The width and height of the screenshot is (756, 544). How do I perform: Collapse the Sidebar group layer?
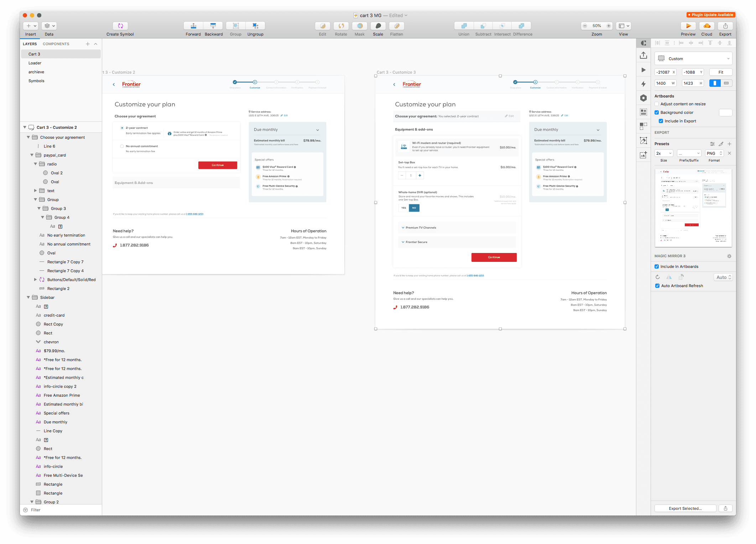[x=28, y=297]
